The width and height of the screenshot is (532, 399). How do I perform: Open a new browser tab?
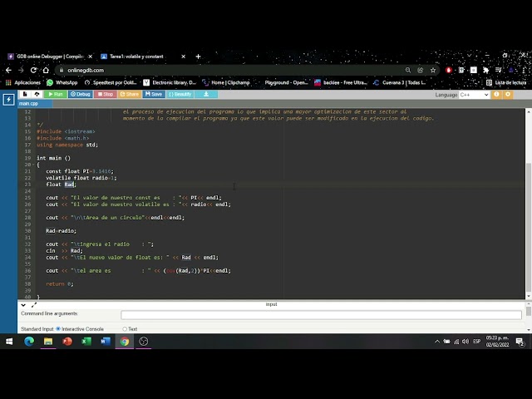click(198, 57)
